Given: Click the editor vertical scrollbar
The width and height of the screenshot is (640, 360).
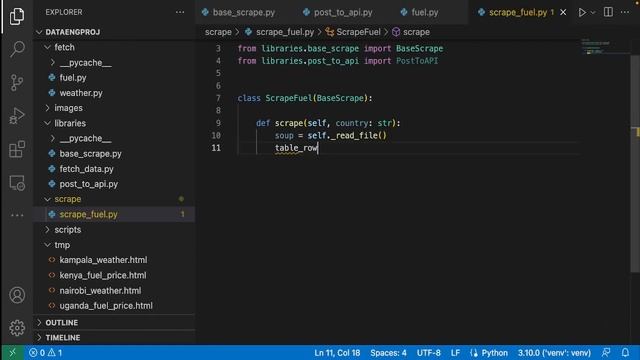Looking at the screenshot, I should click(x=635, y=163).
